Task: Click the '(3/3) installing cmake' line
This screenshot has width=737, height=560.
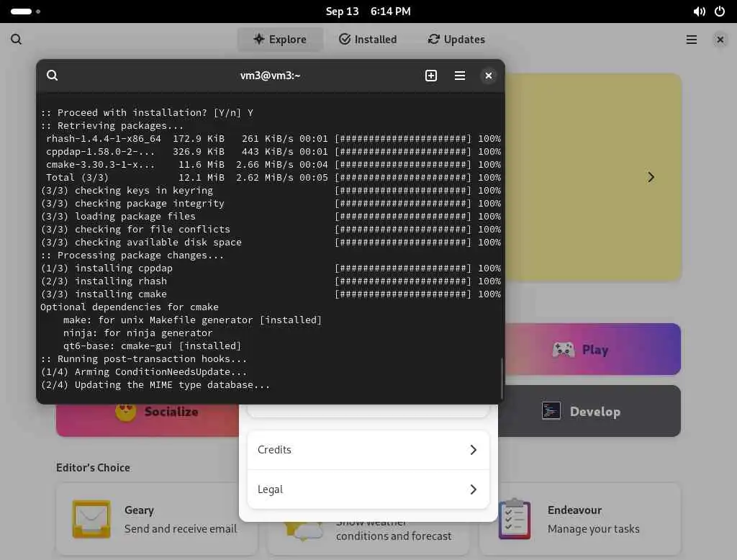Action: click(104, 294)
